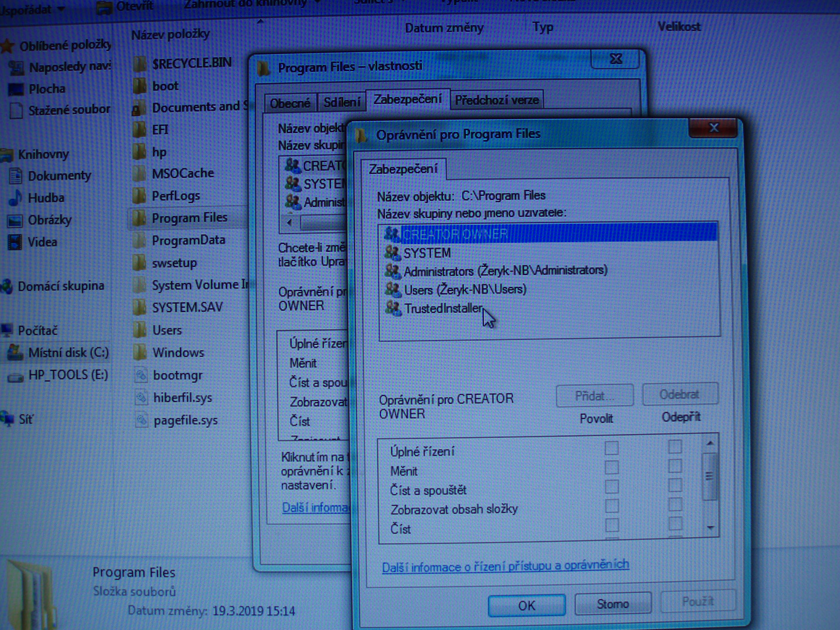Sort by the Datum změny column header
The height and width of the screenshot is (630, 840).
click(444, 28)
